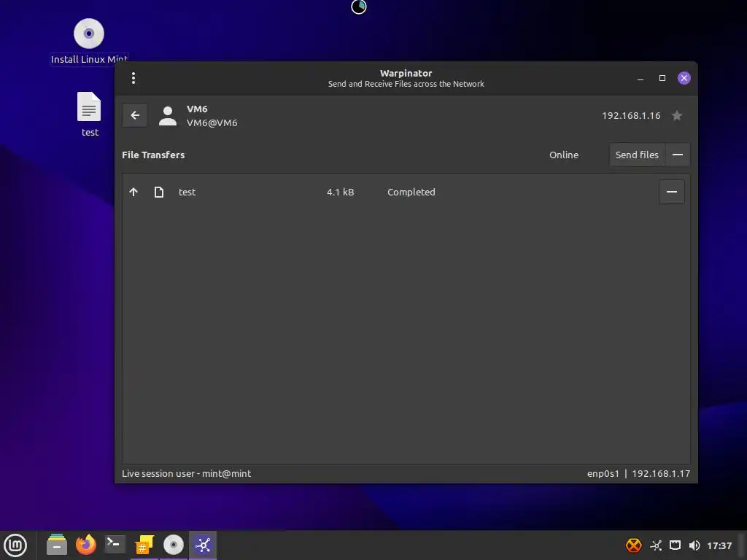Minimize the Warpinator window

(640, 78)
